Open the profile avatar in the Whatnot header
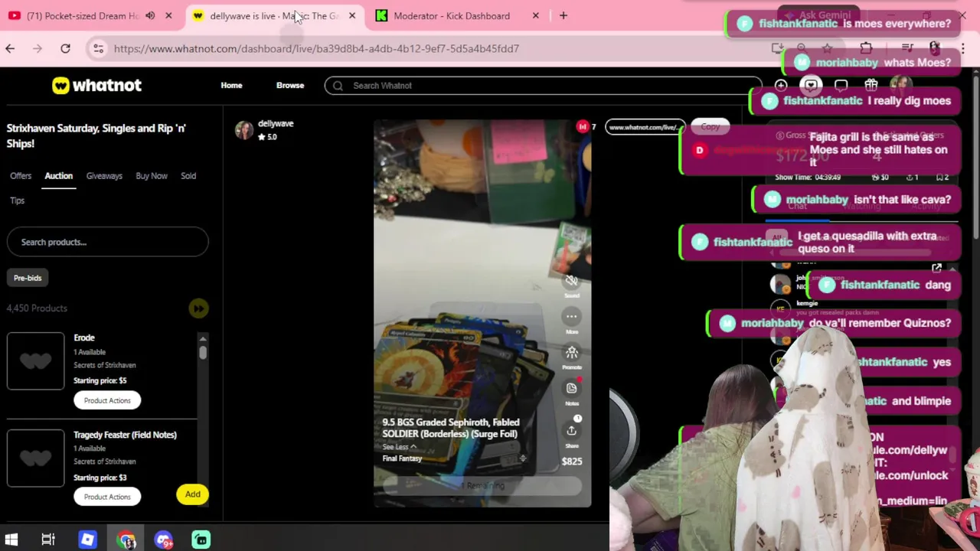 pos(900,86)
